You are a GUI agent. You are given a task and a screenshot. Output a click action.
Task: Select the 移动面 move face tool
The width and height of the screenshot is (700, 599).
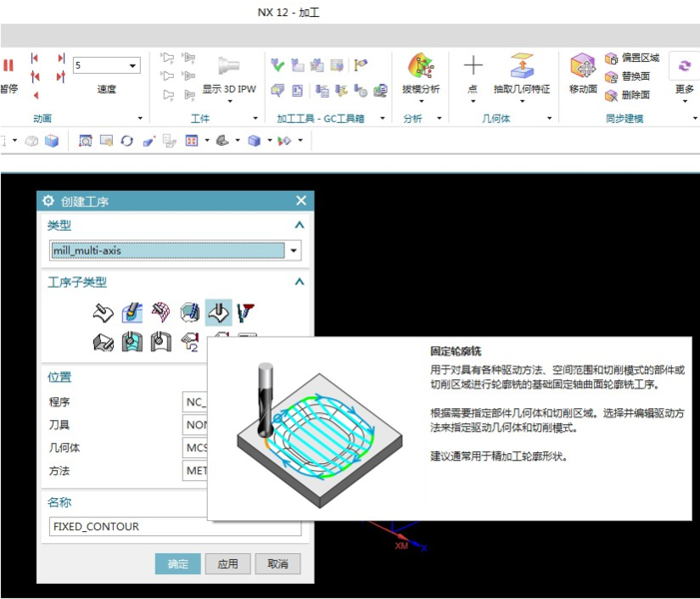click(583, 73)
